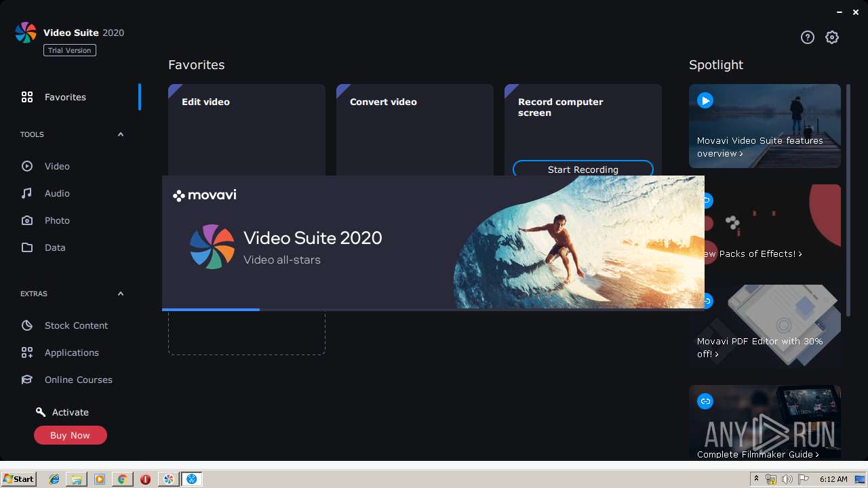The image size is (868, 488).
Task: Open the Edit video card
Action: click(x=247, y=129)
